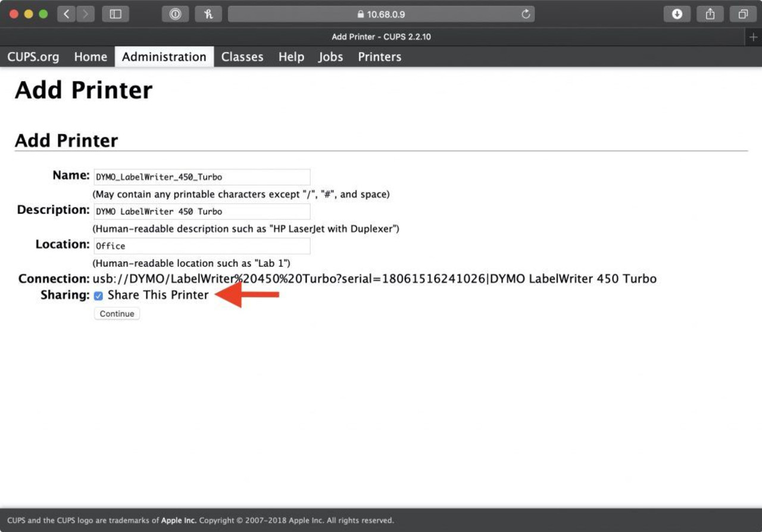Close the window with the red button

click(14, 14)
